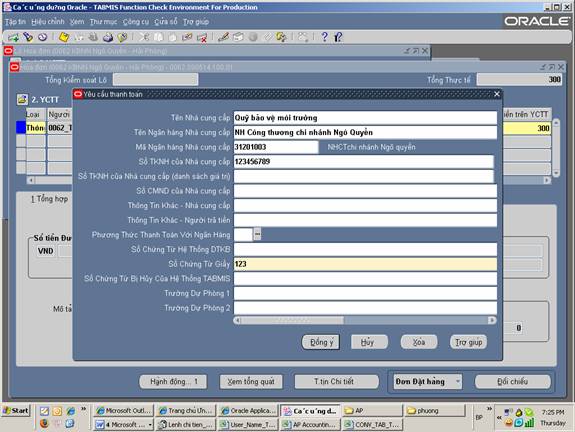The width and height of the screenshot is (575, 432).
Task: Expand hidden system tray icons arrow
Action: coord(499,418)
